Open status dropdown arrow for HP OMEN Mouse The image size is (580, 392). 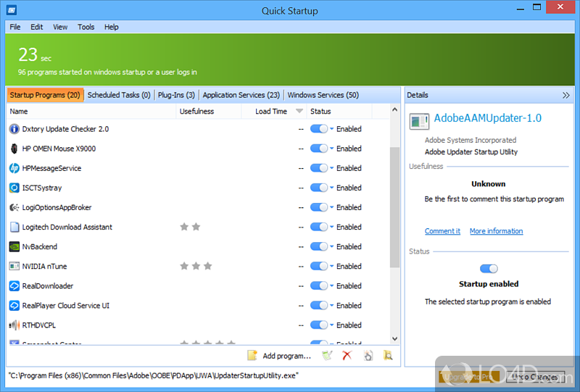coord(332,149)
